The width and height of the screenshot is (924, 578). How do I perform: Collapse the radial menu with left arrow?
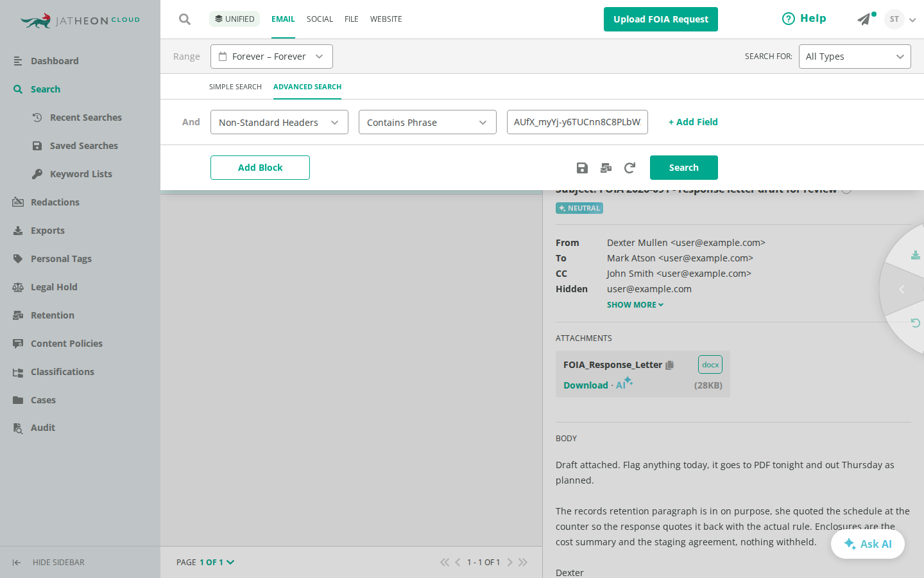pyautogui.click(x=902, y=289)
